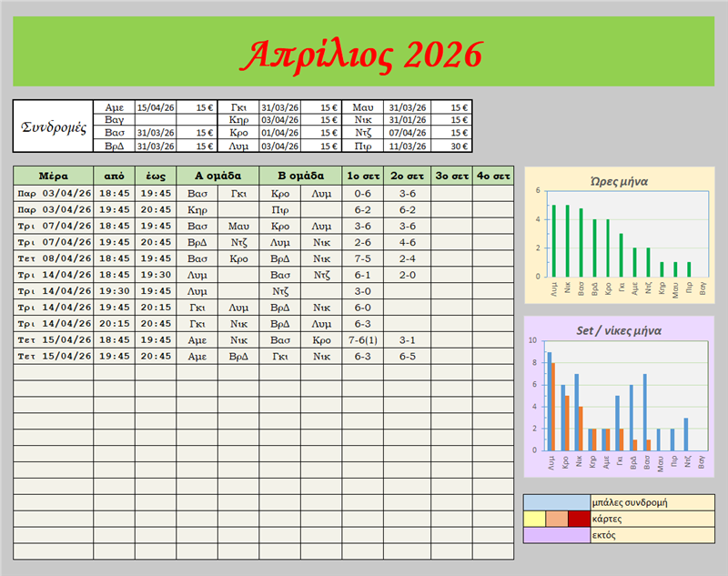Click the 30 € subscription amount cell
The width and height of the screenshot is (728, 576).
click(x=451, y=146)
